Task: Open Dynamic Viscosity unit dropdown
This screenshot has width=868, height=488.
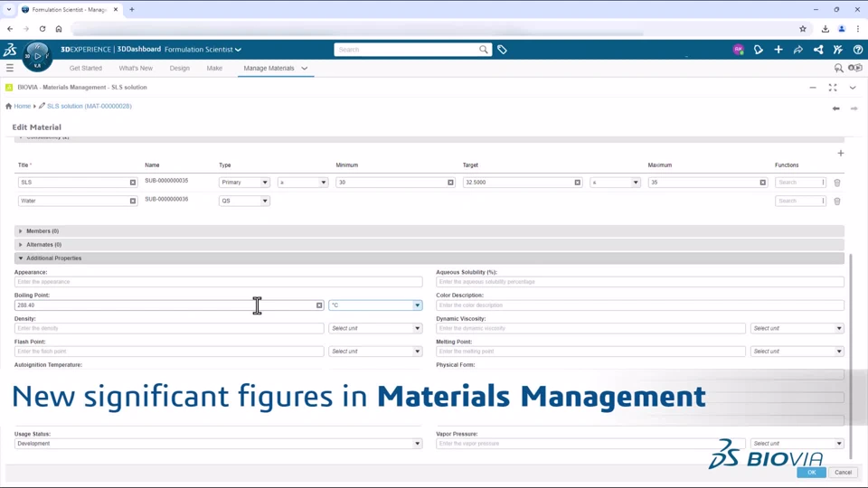Action: point(797,328)
